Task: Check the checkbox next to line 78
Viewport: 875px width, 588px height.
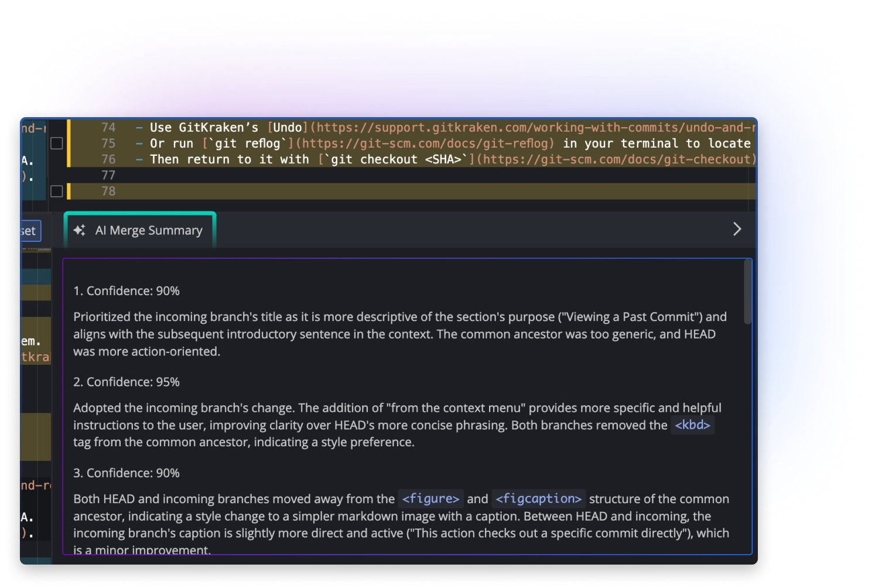Action: [x=56, y=191]
